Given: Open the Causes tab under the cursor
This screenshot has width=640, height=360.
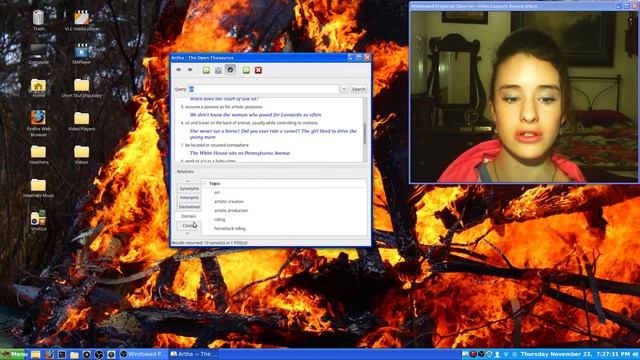Looking at the screenshot, I should (189, 225).
